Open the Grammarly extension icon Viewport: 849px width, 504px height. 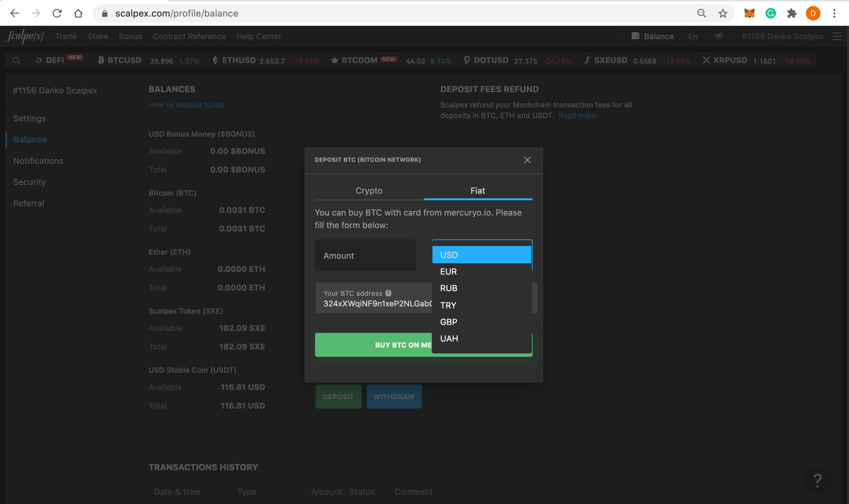[x=770, y=13]
